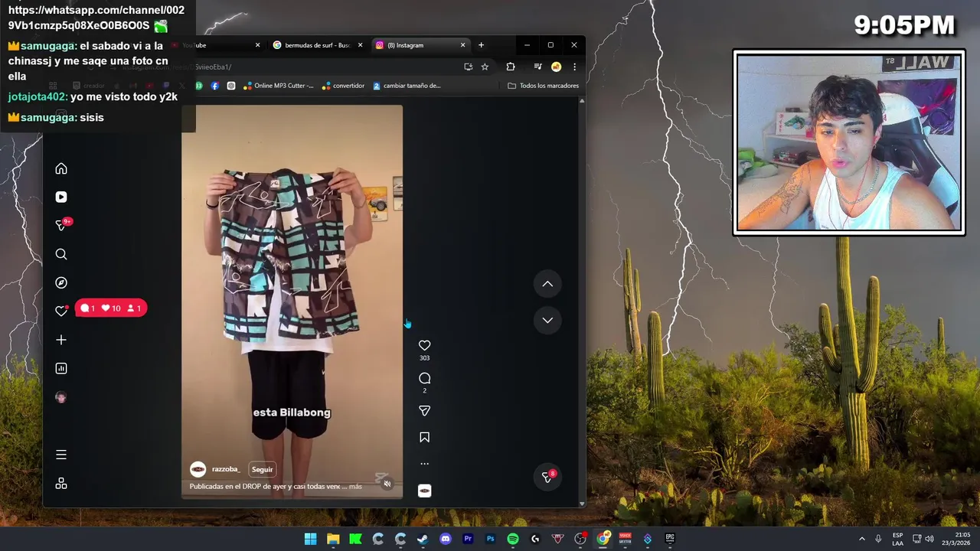Share the reel with paper-plane icon
Image resolution: width=980 pixels, height=551 pixels.
(424, 411)
